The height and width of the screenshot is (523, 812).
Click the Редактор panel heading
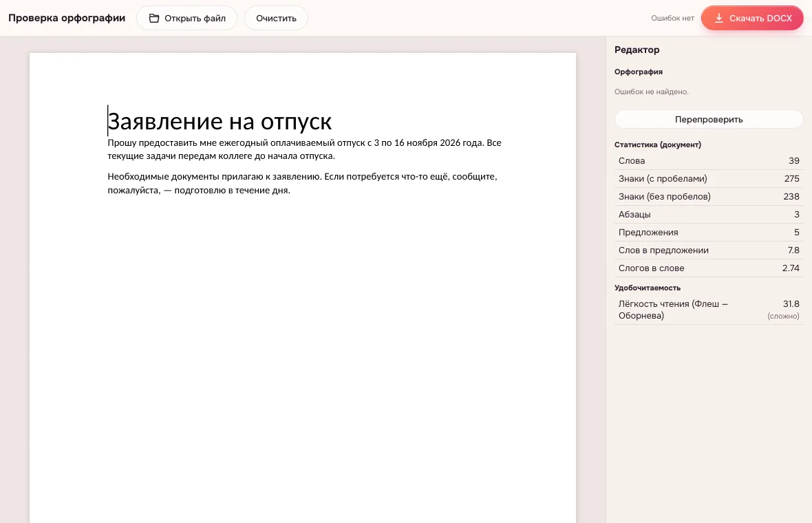(637, 50)
